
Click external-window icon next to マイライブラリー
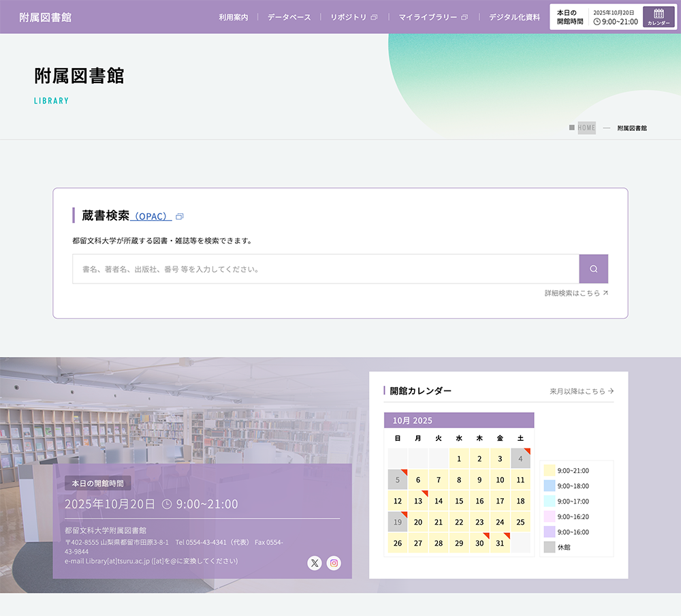click(x=464, y=18)
